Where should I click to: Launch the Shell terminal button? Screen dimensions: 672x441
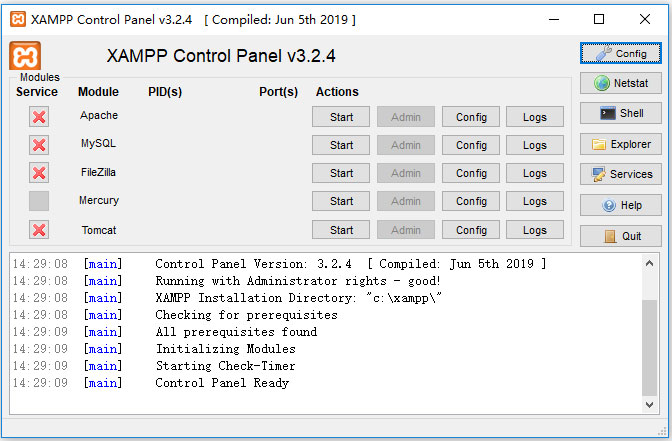(x=621, y=113)
